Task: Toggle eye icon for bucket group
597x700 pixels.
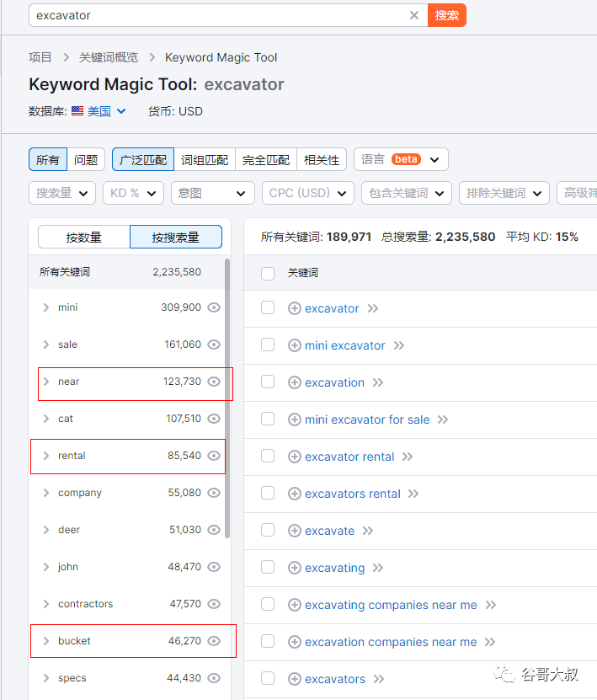Action: pos(214,641)
